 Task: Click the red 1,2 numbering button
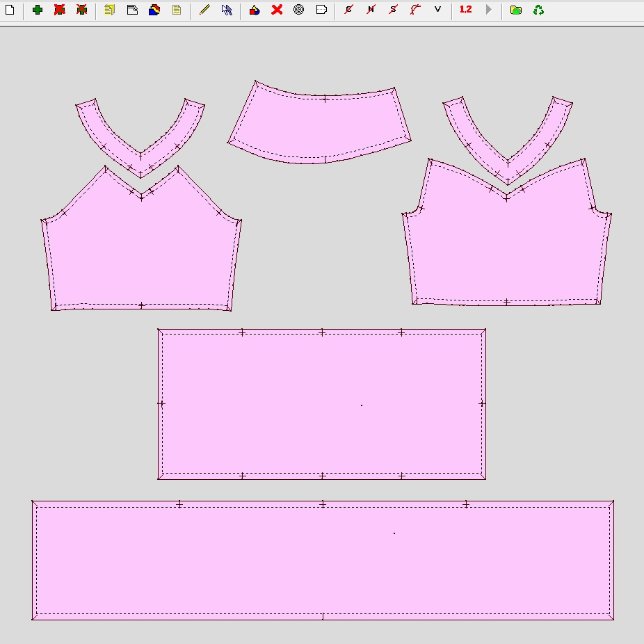pyautogui.click(x=466, y=10)
